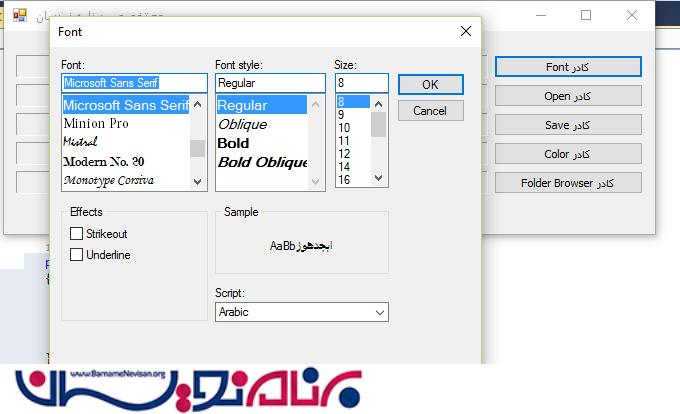The width and height of the screenshot is (680, 414).
Task: Click the form window's title bar icon
Action: (x=20, y=15)
